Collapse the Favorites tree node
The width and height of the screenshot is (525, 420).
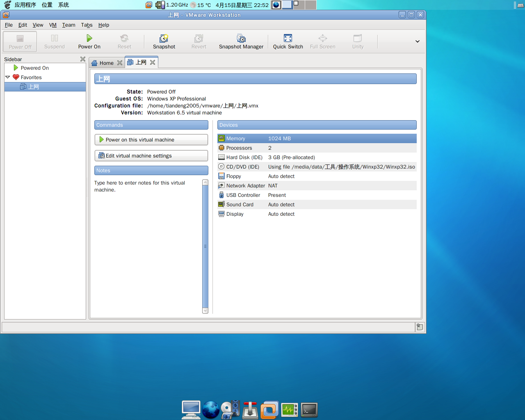click(8, 77)
